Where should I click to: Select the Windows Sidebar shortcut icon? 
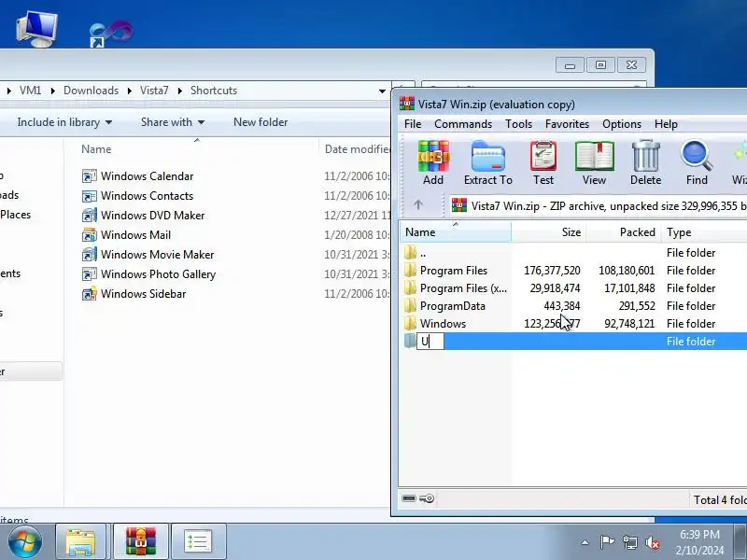[x=89, y=294]
